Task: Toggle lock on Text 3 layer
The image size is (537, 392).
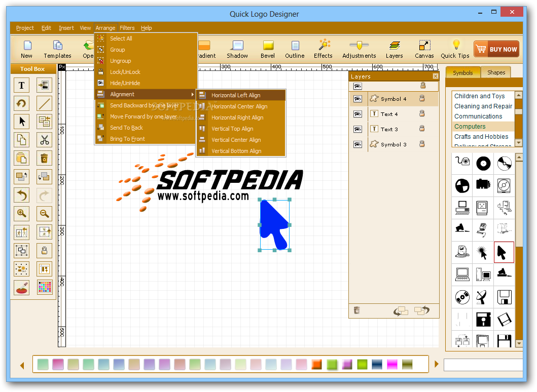Action: [422, 129]
